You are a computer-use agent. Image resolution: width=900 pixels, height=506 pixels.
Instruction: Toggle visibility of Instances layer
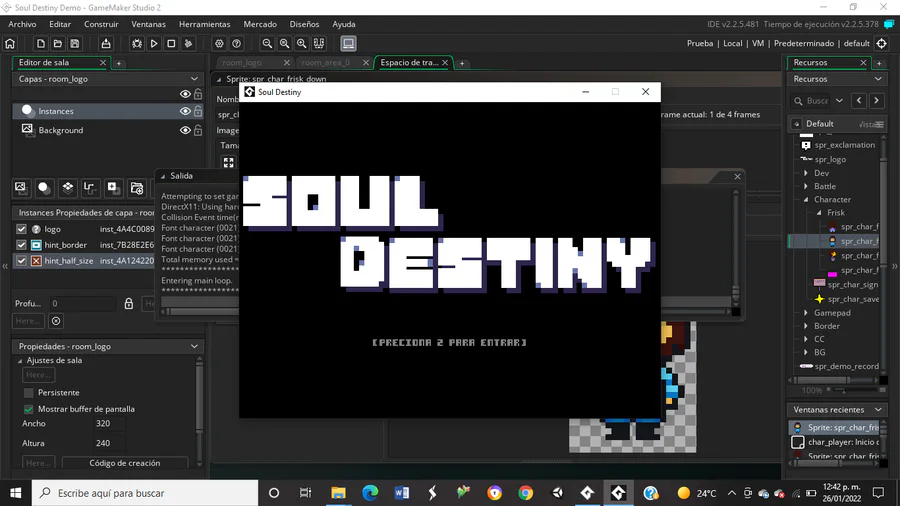click(185, 111)
